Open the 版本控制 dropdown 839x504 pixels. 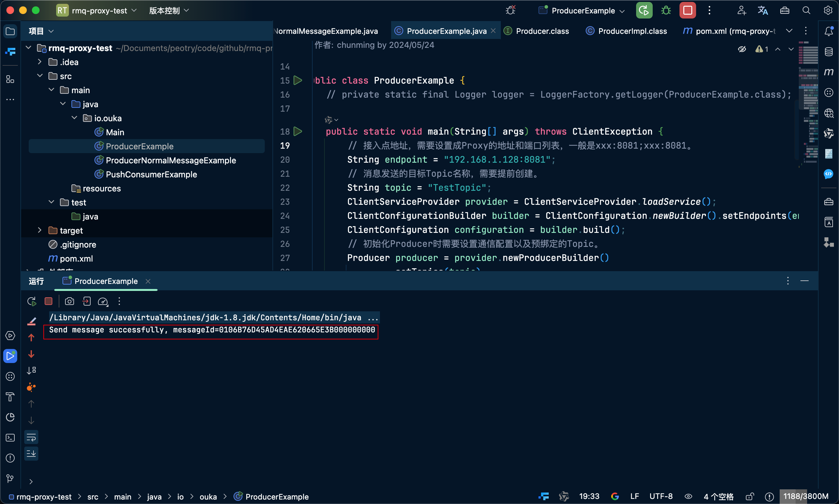(169, 11)
